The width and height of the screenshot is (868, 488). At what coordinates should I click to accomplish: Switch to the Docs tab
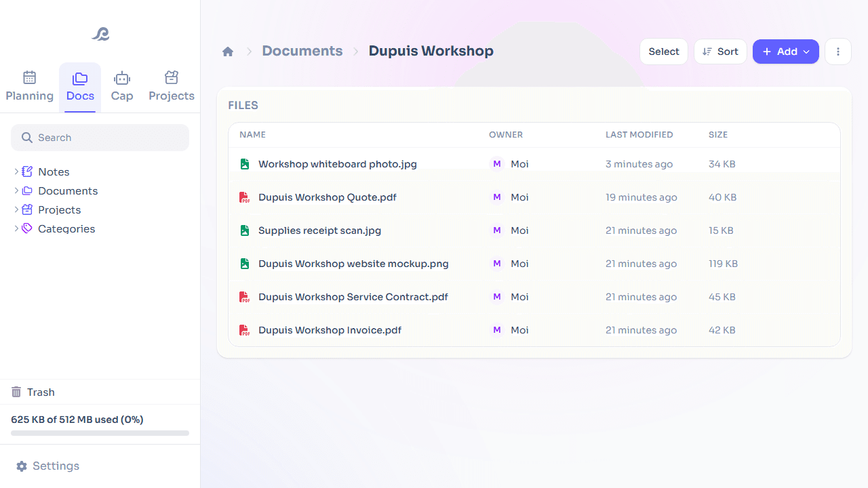point(80,87)
